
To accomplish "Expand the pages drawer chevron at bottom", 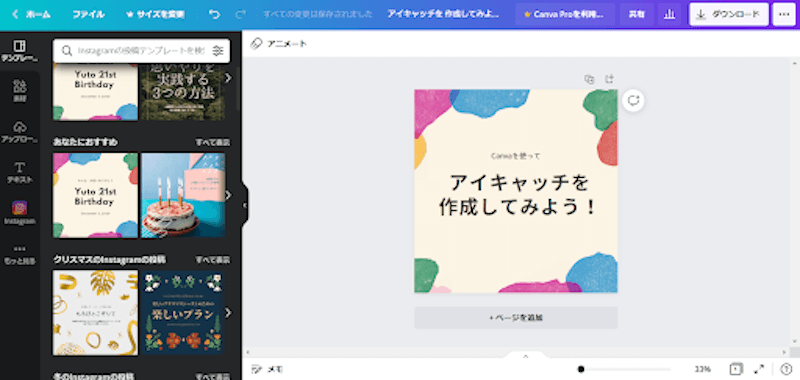I will (x=526, y=356).
